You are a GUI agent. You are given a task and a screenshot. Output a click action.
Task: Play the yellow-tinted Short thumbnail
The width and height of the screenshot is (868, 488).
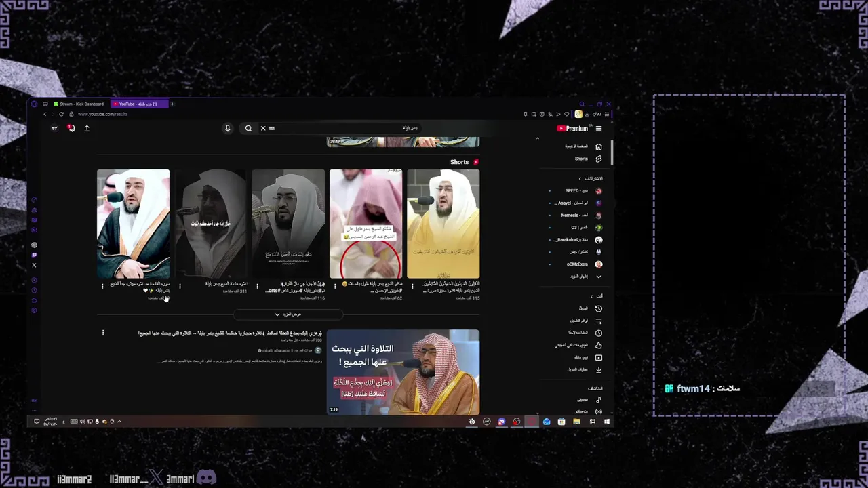443,224
